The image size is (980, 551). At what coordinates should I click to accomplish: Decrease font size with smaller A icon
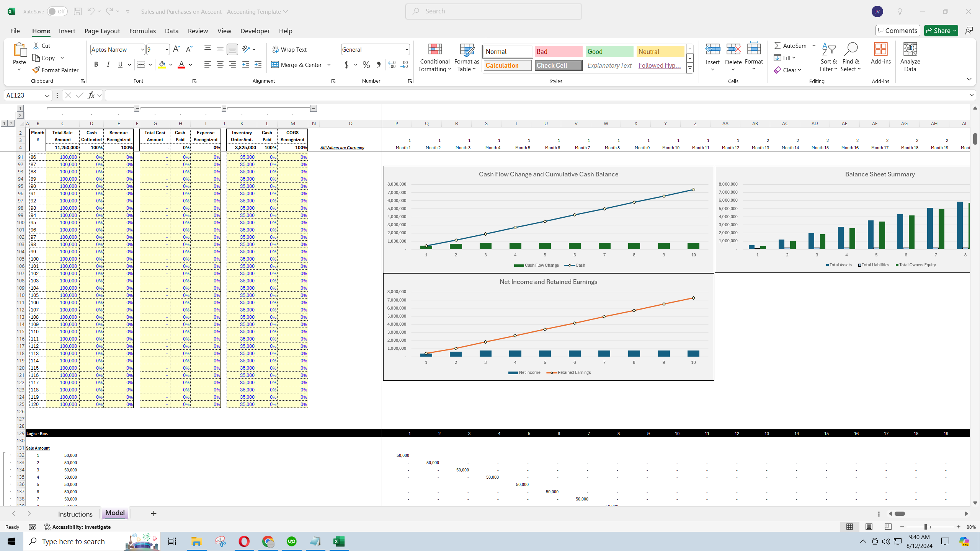coord(189,49)
